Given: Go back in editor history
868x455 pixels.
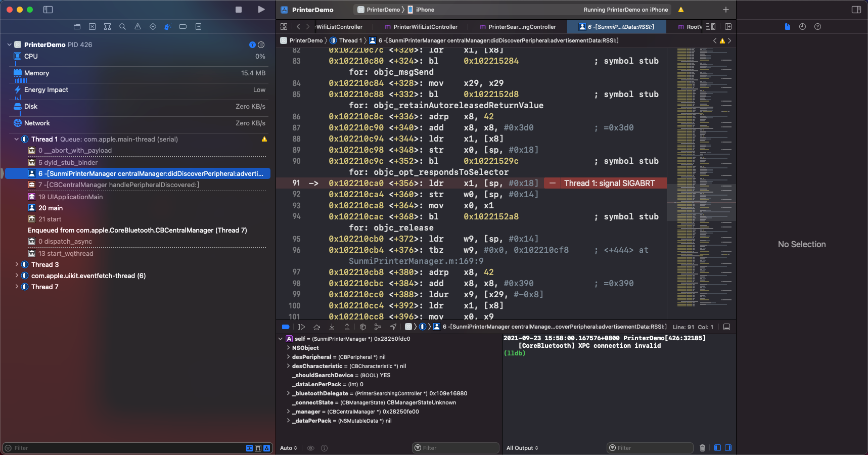Looking at the screenshot, I should (x=298, y=27).
